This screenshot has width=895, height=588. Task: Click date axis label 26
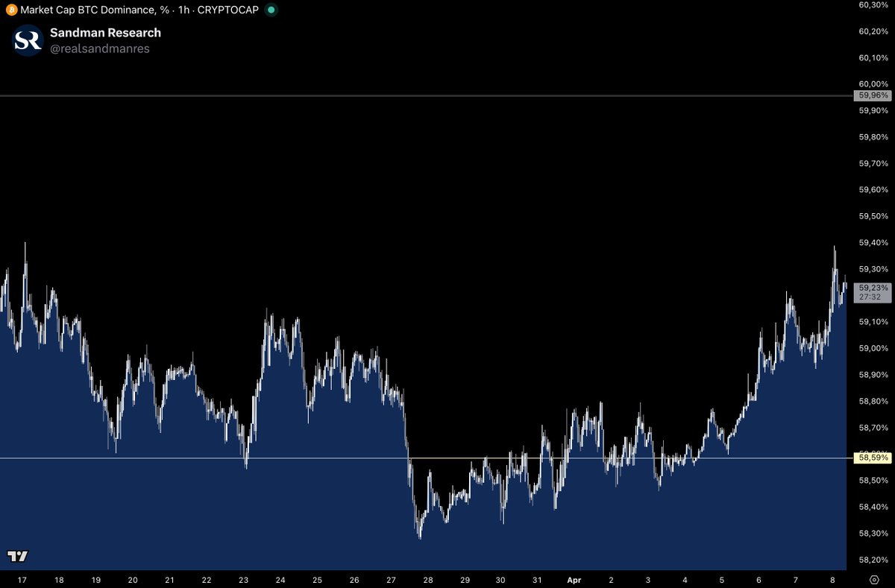(x=354, y=580)
